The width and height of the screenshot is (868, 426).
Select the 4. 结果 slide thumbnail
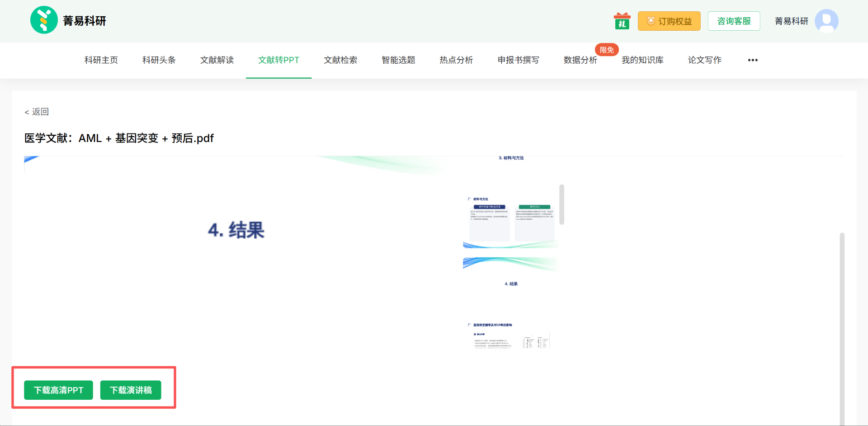tap(511, 284)
